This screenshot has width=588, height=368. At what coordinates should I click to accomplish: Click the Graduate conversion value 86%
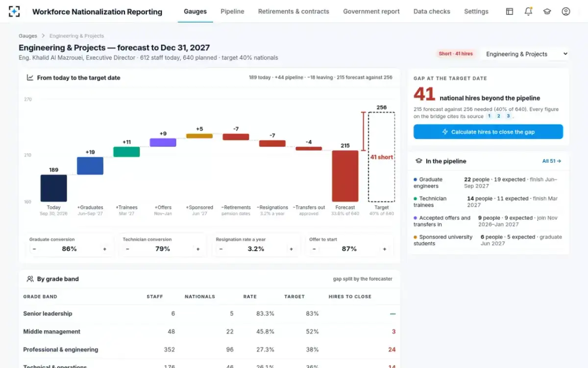tap(69, 249)
